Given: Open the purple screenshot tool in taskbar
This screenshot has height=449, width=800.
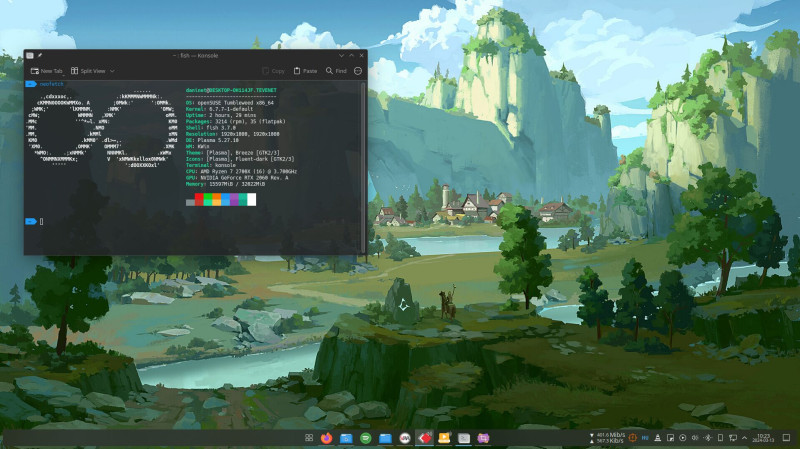Looking at the screenshot, I should tap(483, 438).
